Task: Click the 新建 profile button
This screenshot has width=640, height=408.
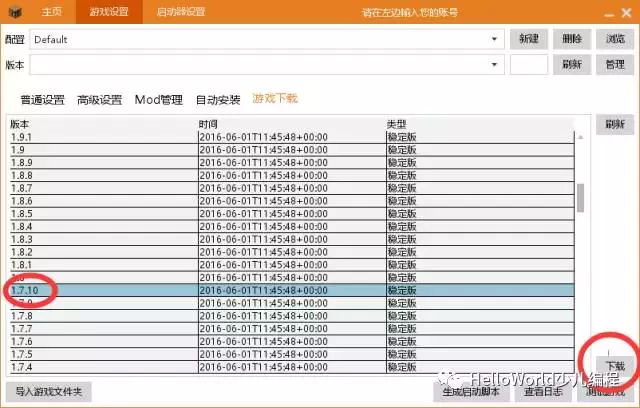Action: (529, 39)
